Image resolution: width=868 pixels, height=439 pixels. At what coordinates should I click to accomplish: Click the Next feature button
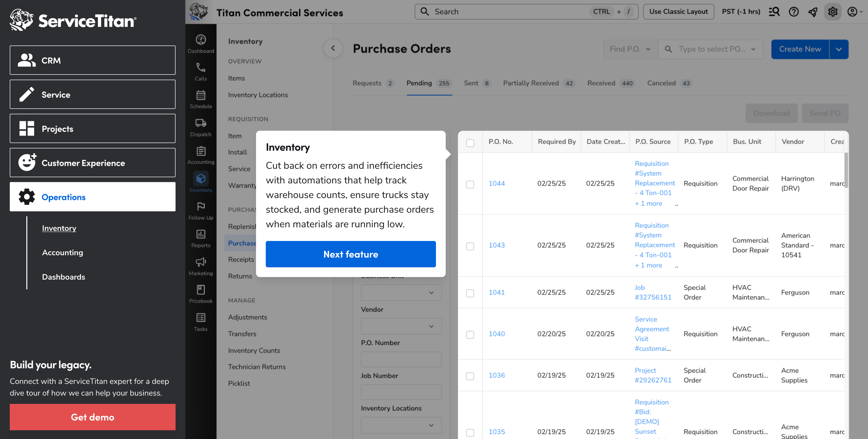coord(350,254)
